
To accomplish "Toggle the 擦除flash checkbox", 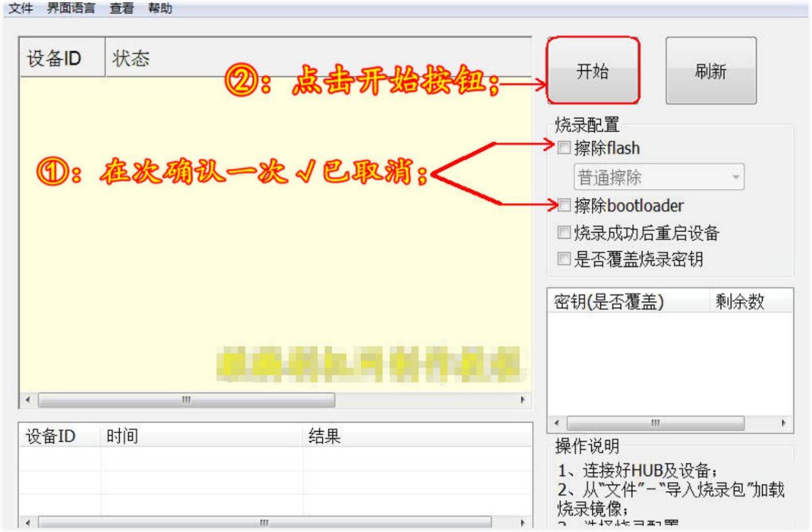I will click(564, 148).
